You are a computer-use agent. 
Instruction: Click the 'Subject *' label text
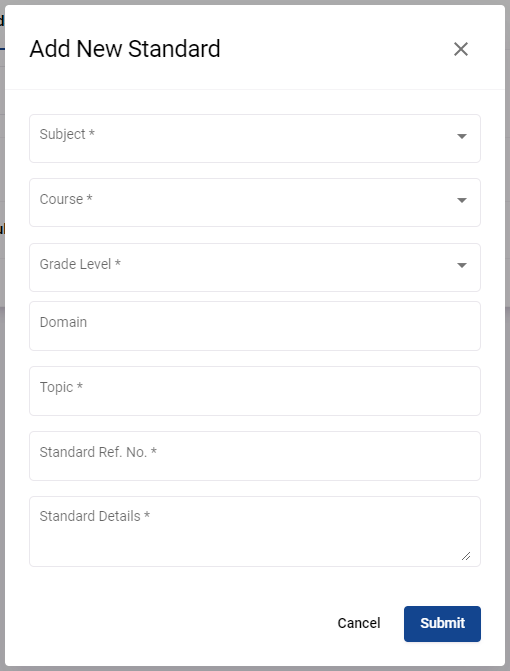[x=67, y=134]
